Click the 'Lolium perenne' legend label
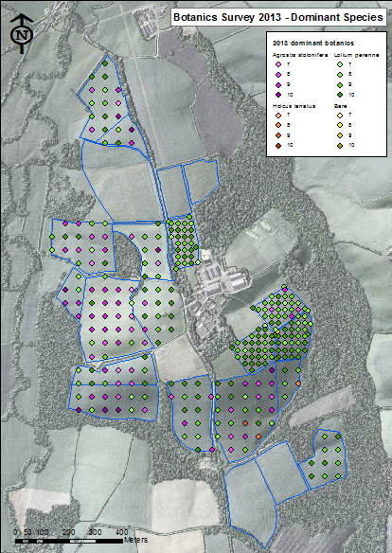 click(356, 55)
